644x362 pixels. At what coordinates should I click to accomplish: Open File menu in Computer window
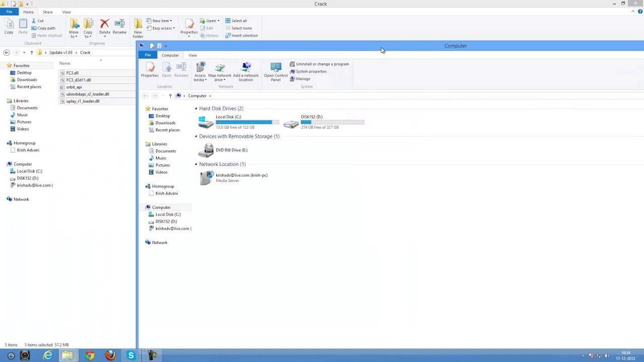148,55
